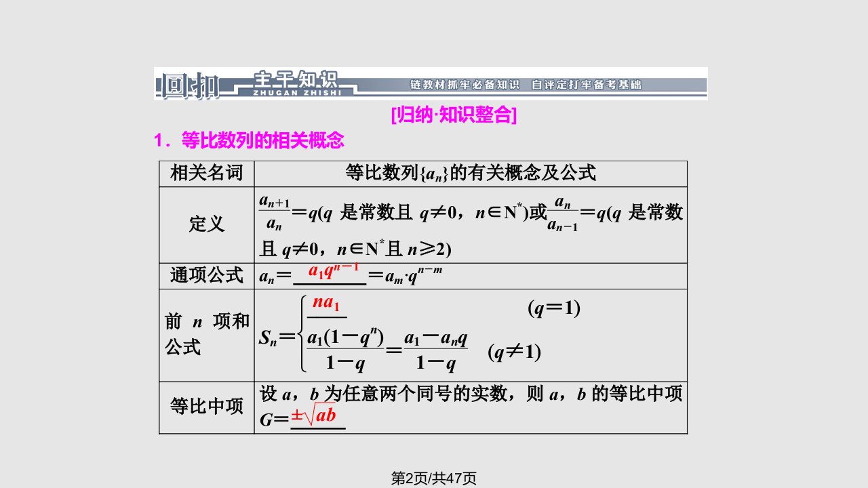Click the row label '定义'
The image size is (868, 488).
click(x=206, y=224)
